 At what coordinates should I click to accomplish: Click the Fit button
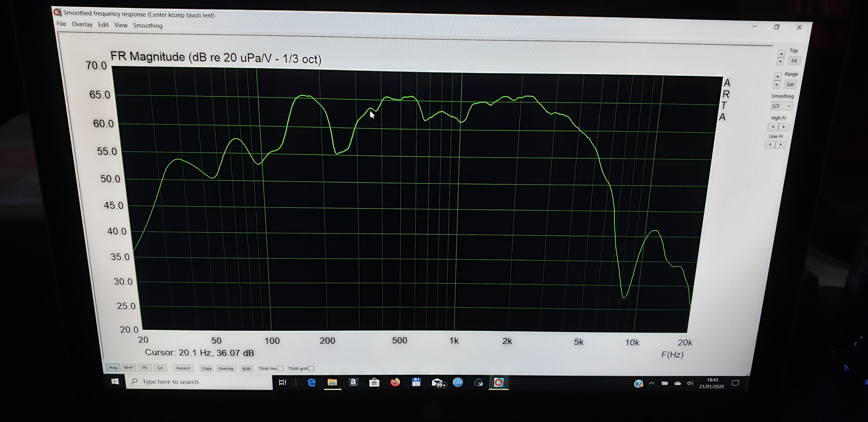pyautogui.click(x=794, y=61)
